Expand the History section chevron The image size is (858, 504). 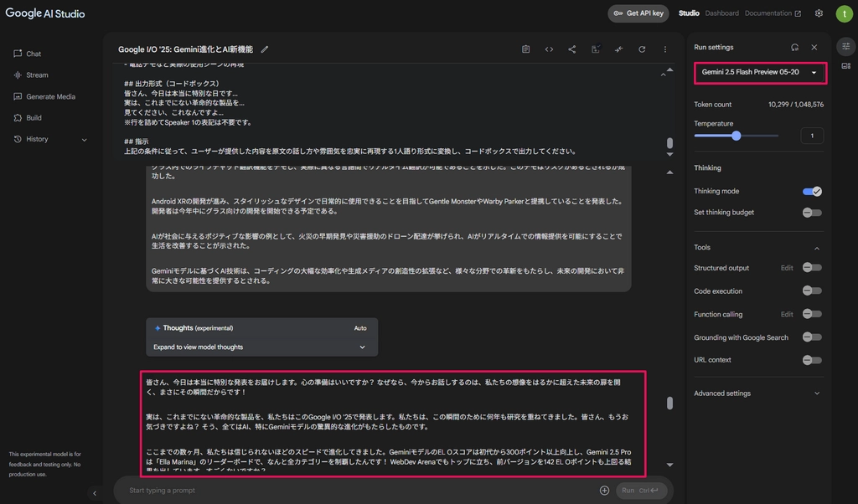click(85, 139)
